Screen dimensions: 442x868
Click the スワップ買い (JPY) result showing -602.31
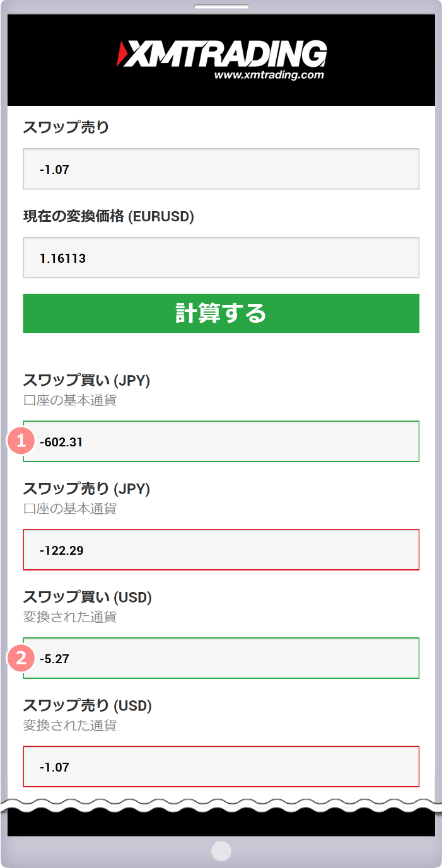(x=221, y=441)
